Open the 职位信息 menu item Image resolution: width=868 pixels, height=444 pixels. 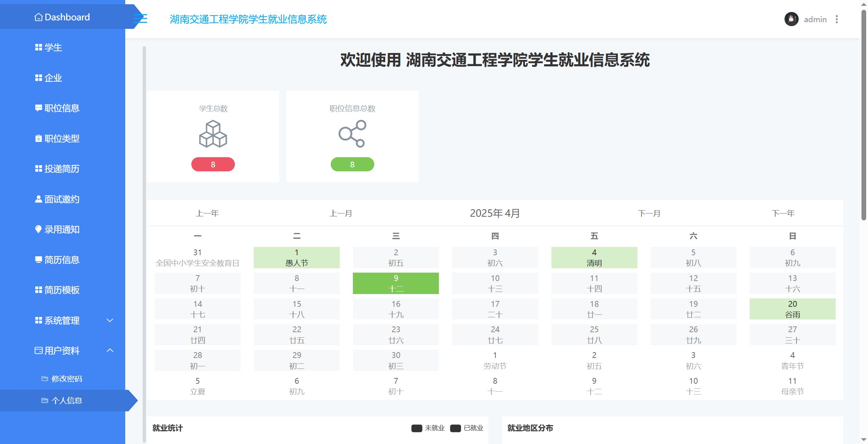click(62, 108)
